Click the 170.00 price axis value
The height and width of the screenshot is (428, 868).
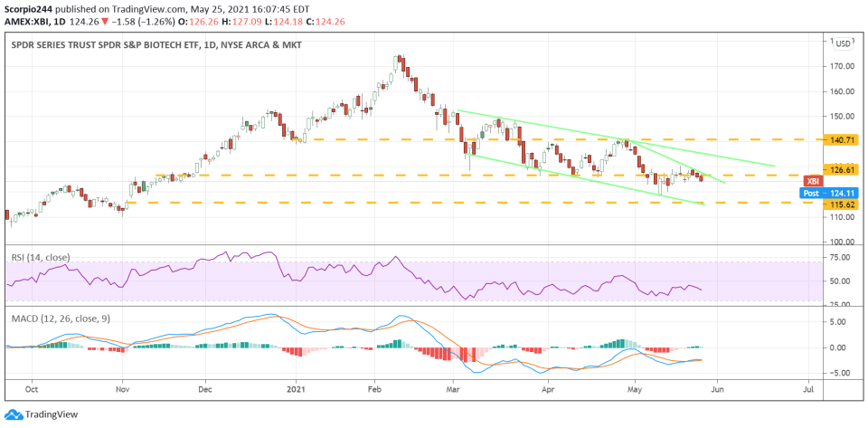842,66
